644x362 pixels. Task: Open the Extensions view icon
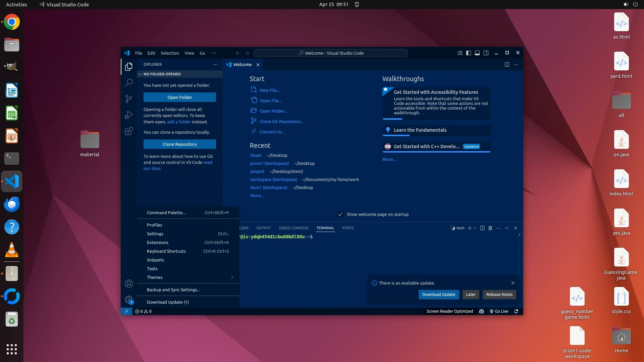coord(129,131)
